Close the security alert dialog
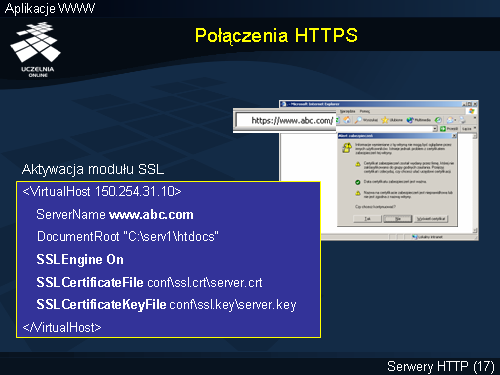500x375 pixels. [x=454, y=136]
